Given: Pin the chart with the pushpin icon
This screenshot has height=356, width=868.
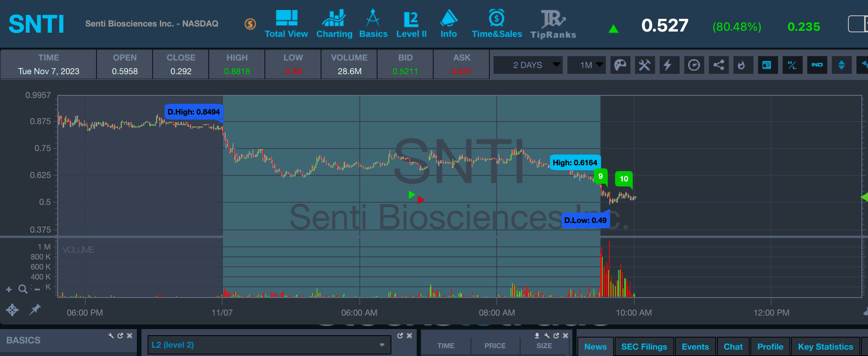Looking at the screenshot, I should tap(35, 309).
